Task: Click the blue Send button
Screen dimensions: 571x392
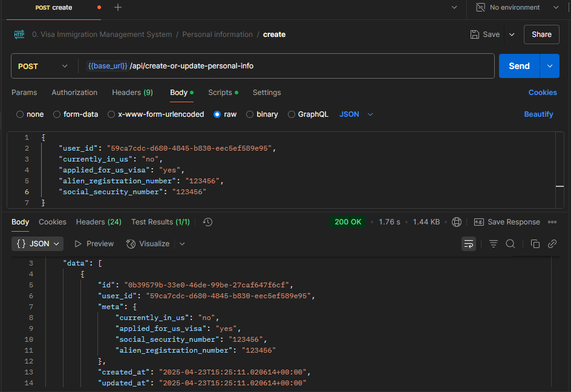Action: pos(519,66)
